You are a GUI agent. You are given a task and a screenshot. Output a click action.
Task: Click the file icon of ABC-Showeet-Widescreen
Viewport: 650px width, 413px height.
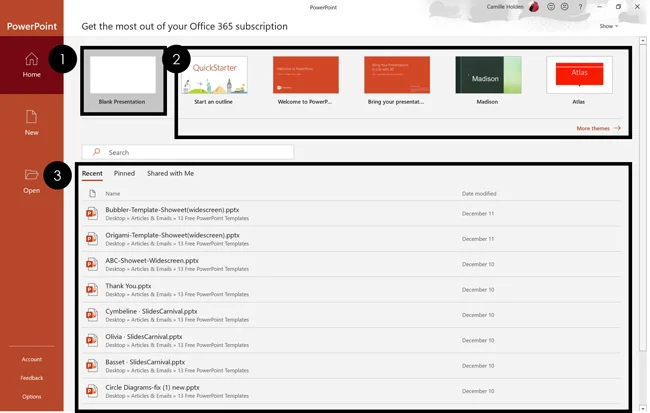coord(92,264)
